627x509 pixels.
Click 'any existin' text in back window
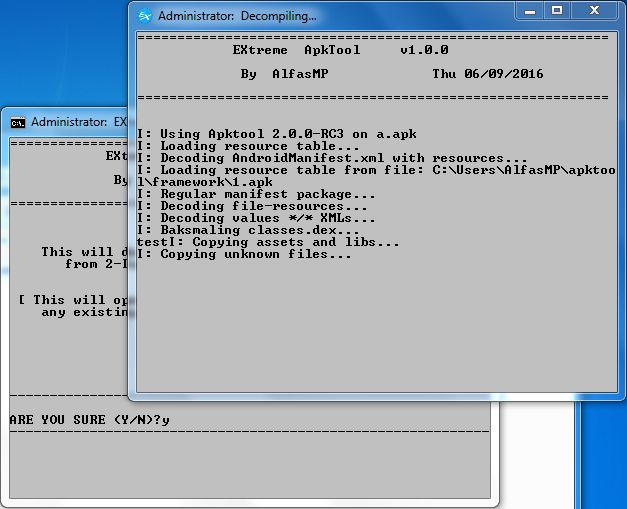[x=84, y=312]
